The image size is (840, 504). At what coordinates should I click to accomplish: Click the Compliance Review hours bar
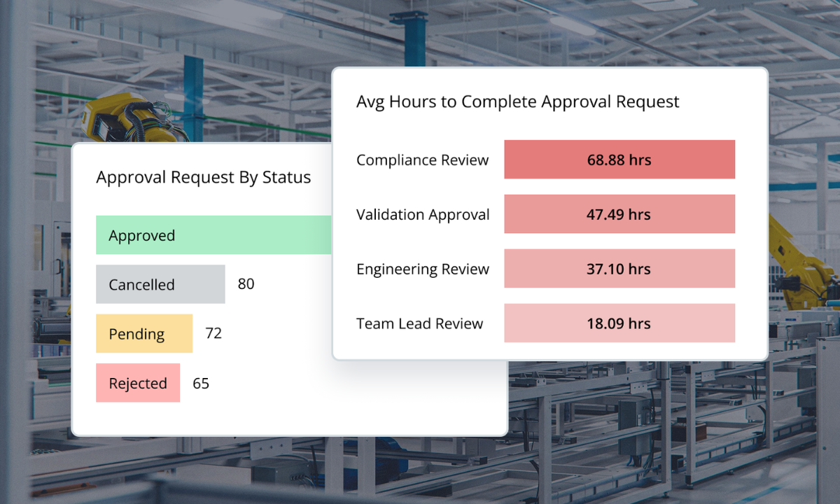pyautogui.click(x=619, y=160)
